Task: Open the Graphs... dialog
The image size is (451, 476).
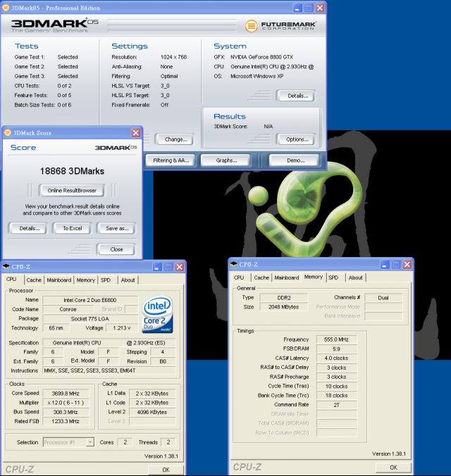Action: click(225, 161)
